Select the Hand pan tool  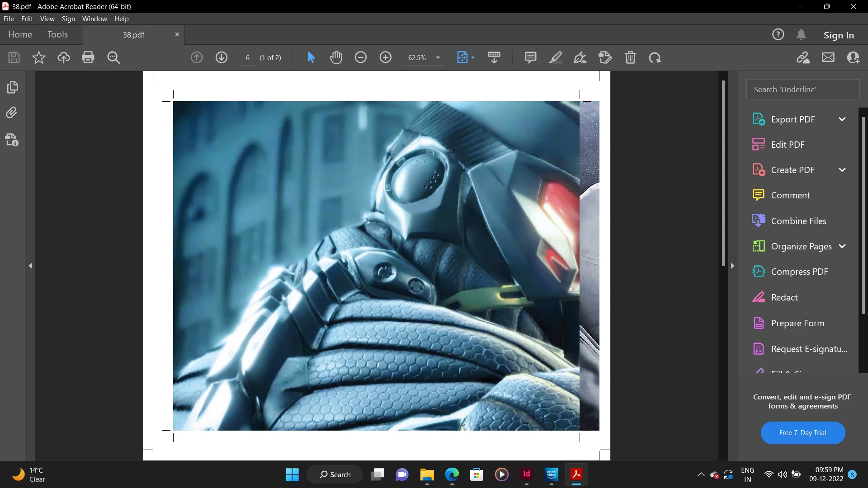point(336,57)
